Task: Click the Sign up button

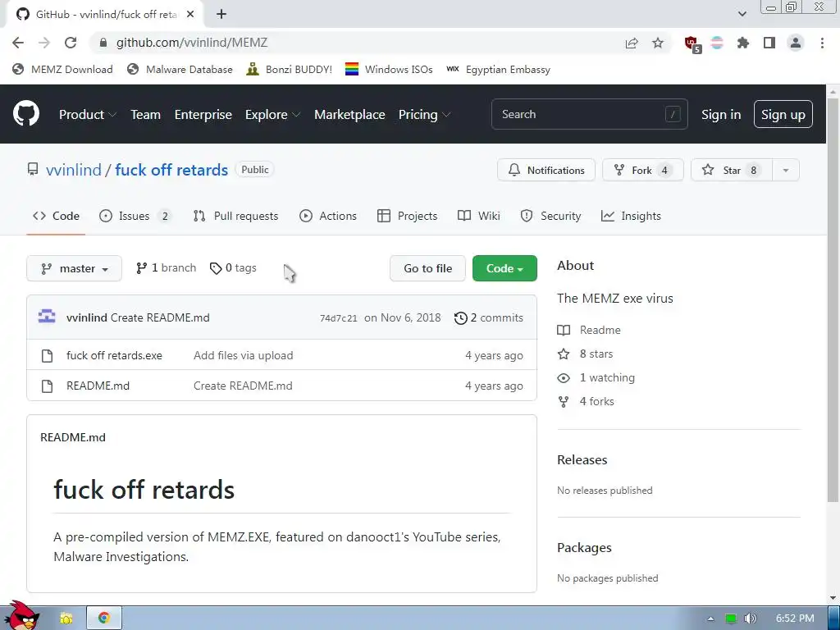Action: pyautogui.click(x=783, y=115)
